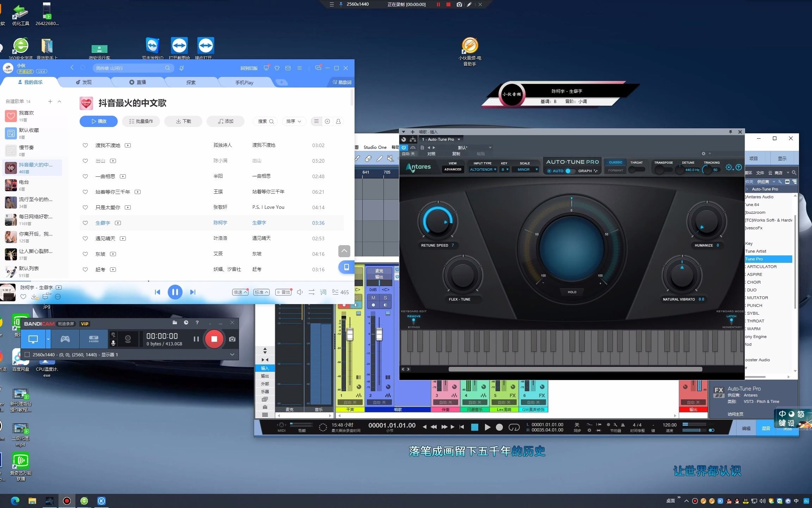Screen dimensions: 812x508
Task: Open more options for the current Kugou song
Action: tap(58, 297)
